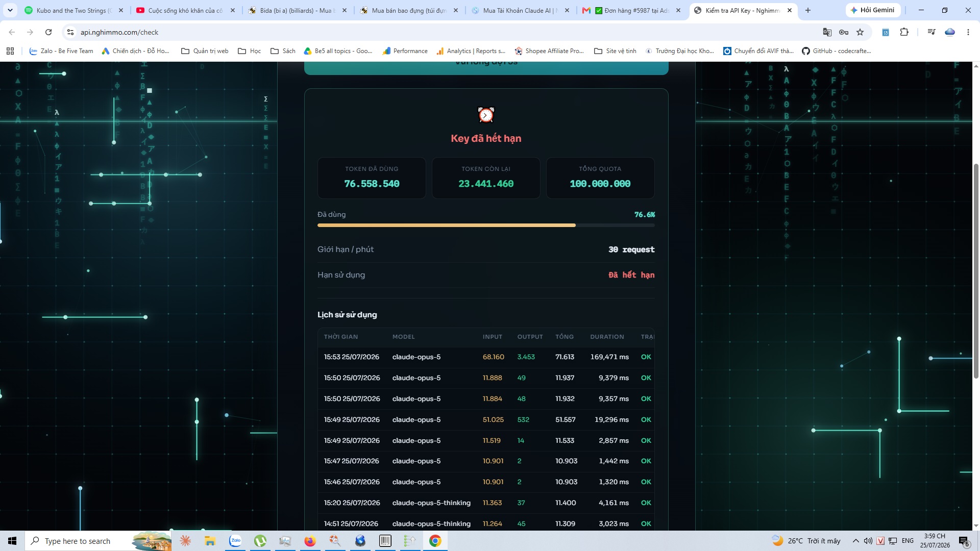
Task: Open the tab search dropdown
Action: pos(10,10)
